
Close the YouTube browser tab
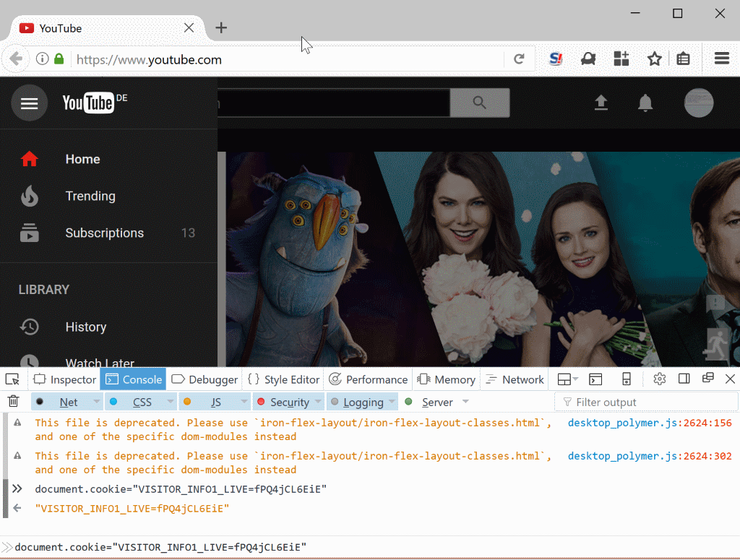[189, 28]
